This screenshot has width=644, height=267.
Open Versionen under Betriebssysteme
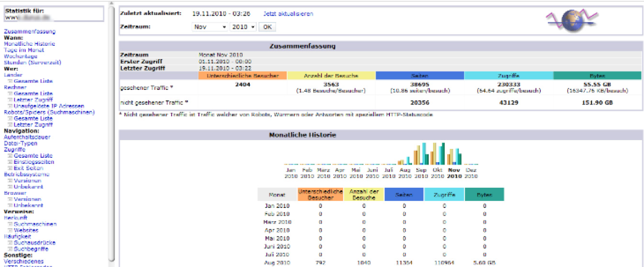coord(28,181)
